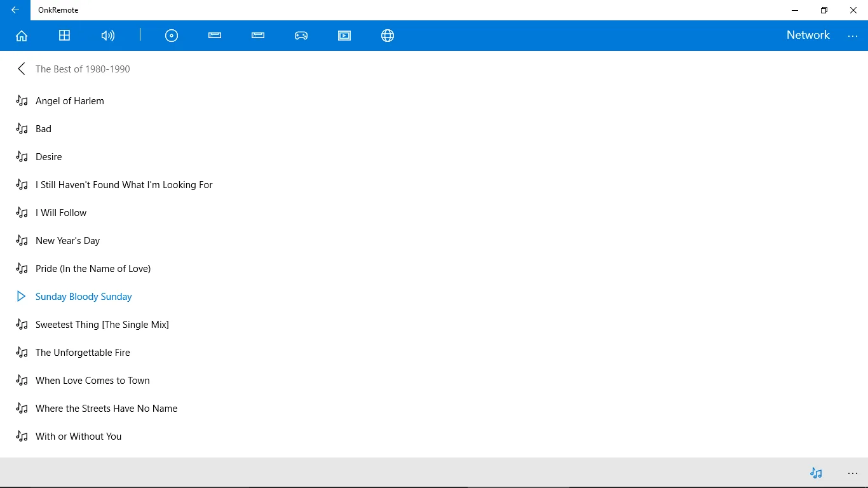Click note icon beside With or Without You
Screen dimensions: 868x488
(x=22, y=437)
